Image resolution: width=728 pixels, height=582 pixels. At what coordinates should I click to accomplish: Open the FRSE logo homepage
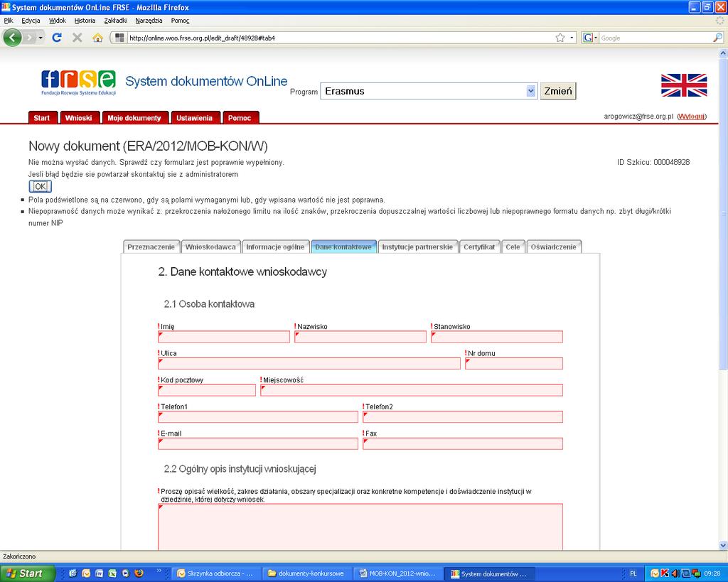(78, 82)
